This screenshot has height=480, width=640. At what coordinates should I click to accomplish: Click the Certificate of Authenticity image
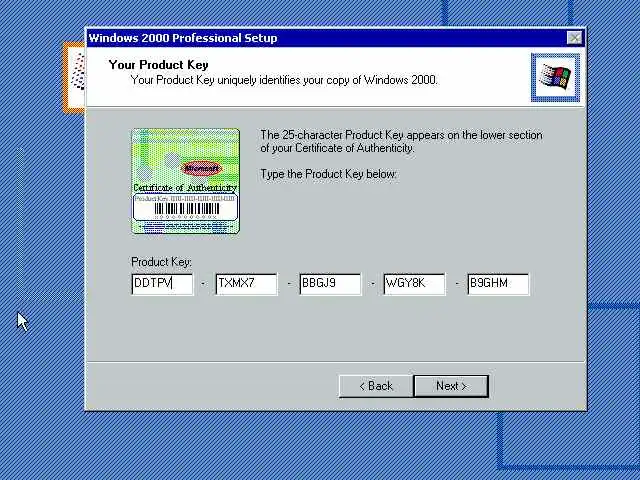point(185,181)
